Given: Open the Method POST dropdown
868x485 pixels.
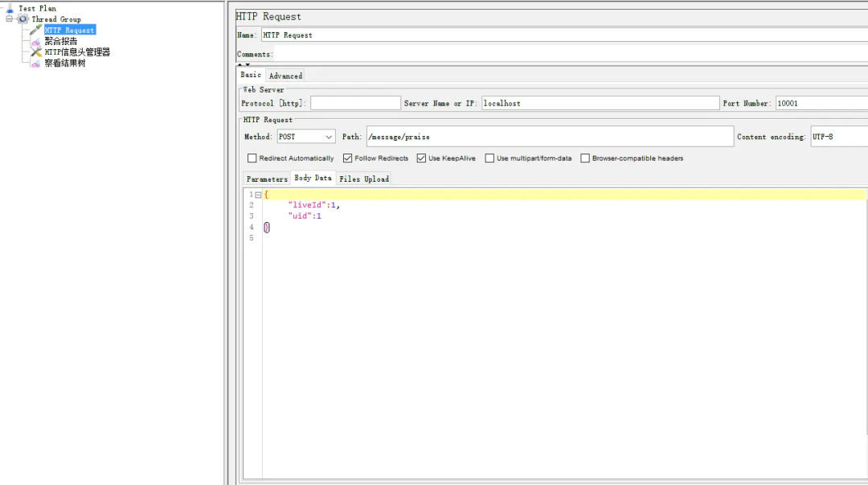Looking at the screenshot, I should click(306, 137).
